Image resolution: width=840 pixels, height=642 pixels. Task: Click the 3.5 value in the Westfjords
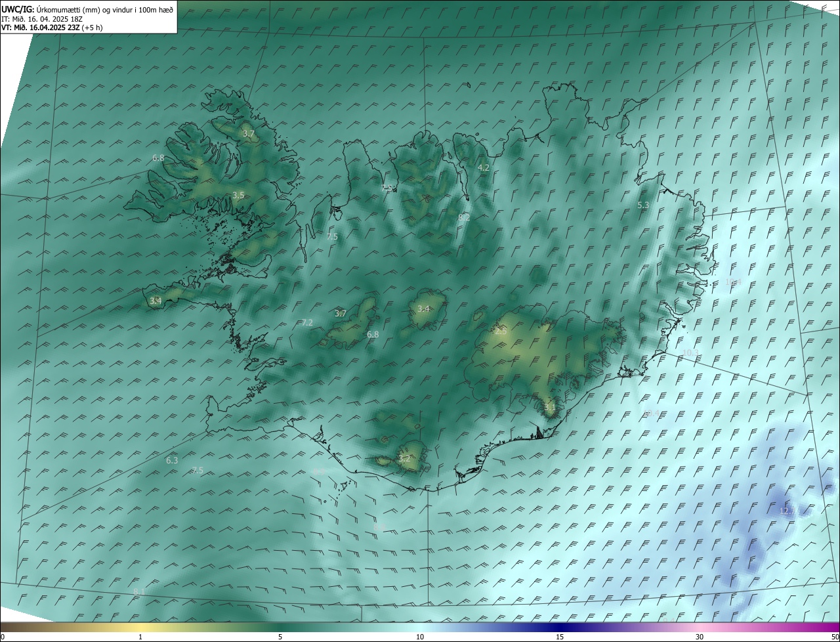coord(238,195)
